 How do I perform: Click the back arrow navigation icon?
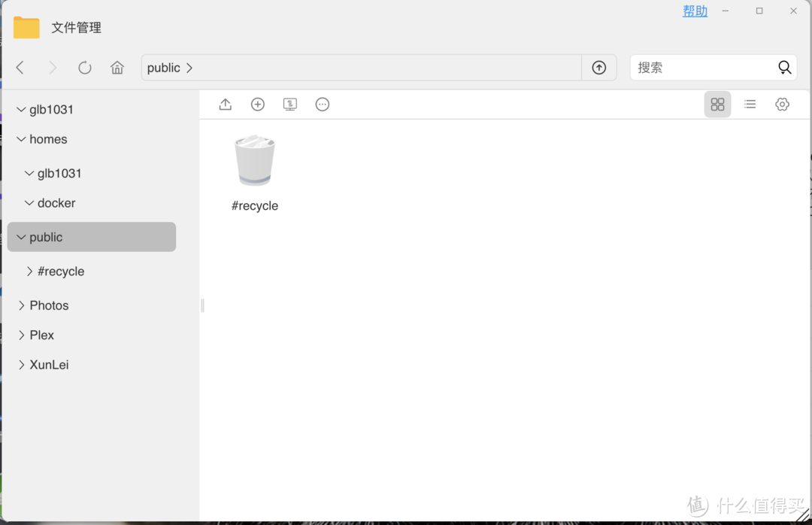(20, 68)
